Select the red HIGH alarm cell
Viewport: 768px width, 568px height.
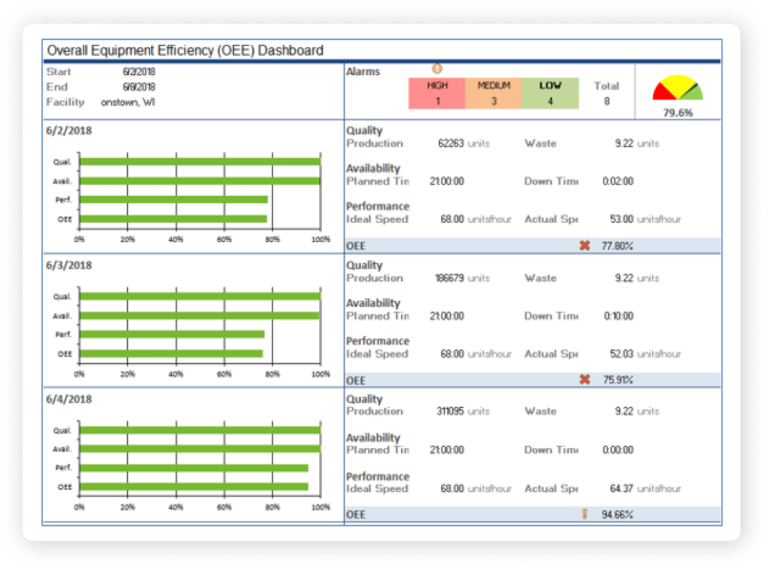[437, 93]
